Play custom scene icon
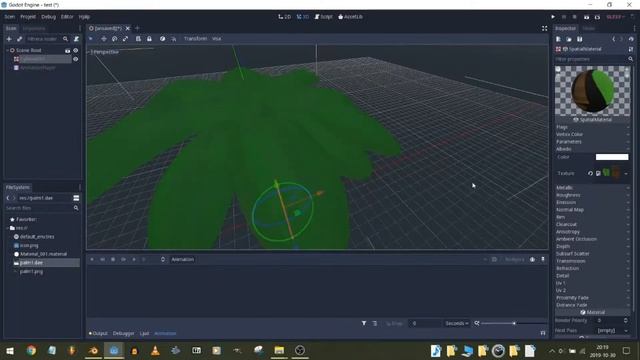The width and height of the screenshot is (640, 360). point(597,17)
